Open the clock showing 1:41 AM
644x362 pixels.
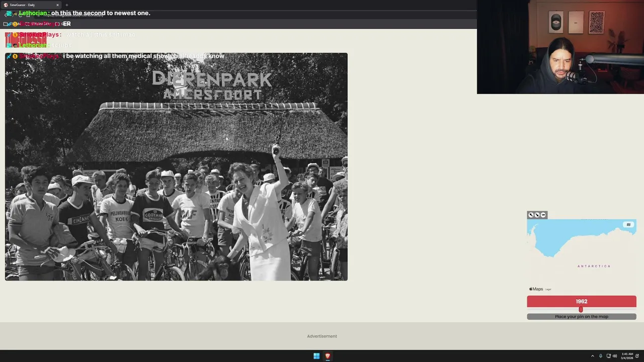(x=627, y=356)
